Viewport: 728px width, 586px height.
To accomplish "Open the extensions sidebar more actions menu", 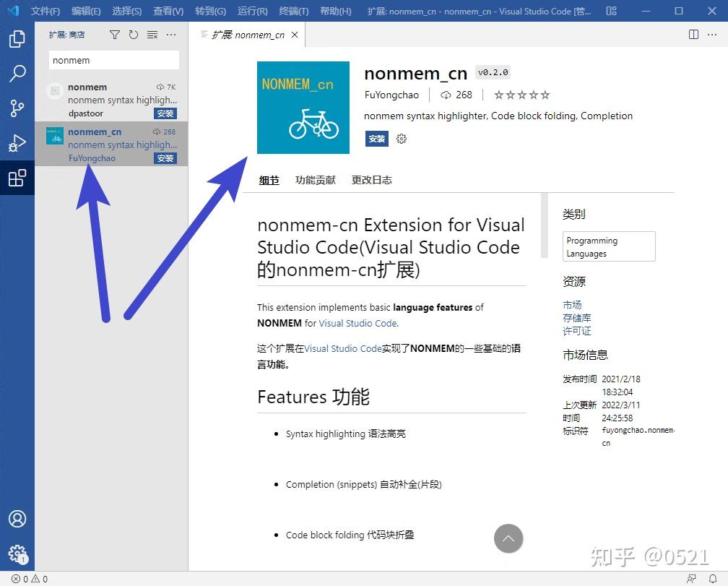I will click(x=170, y=34).
